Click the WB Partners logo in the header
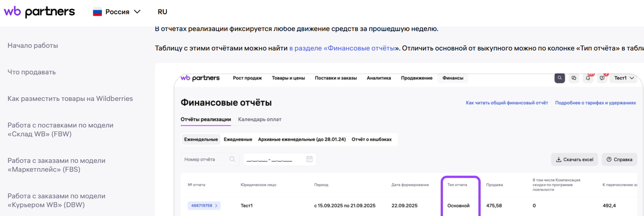The image size is (644, 216). coord(40,11)
